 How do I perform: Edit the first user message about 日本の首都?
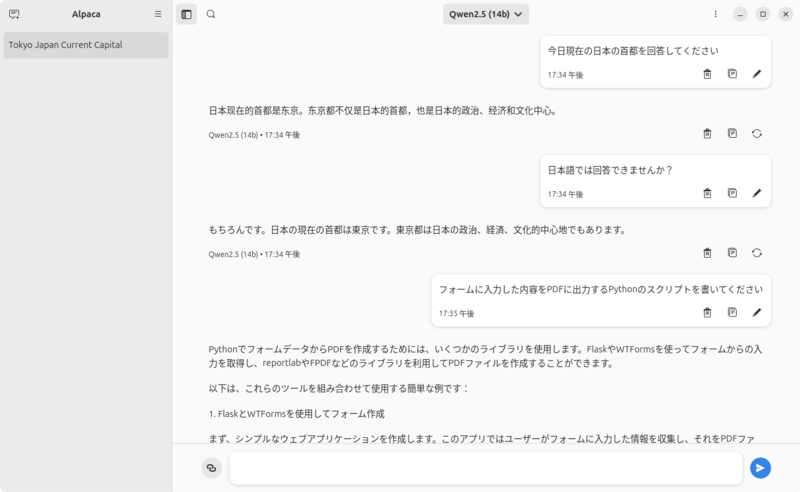coord(757,74)
